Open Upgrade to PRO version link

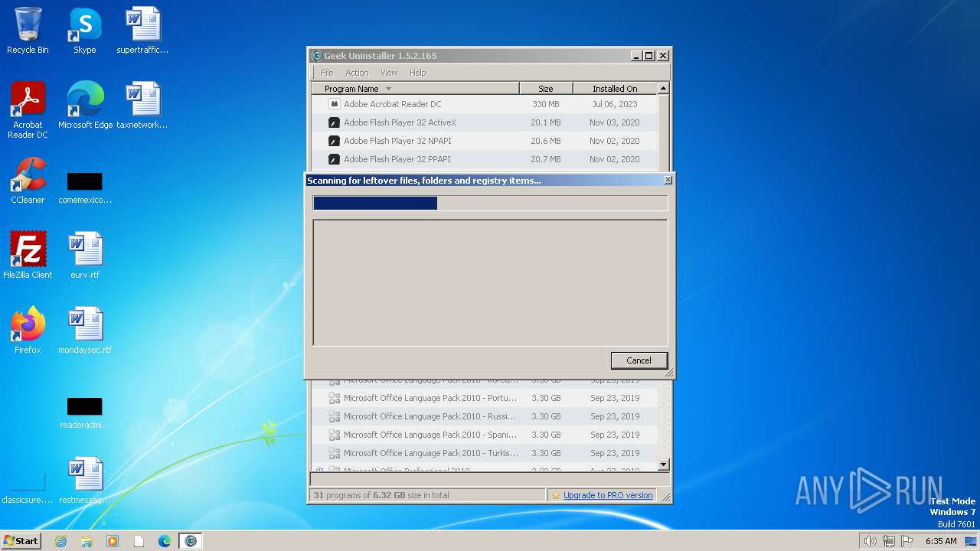pos(608,495)
